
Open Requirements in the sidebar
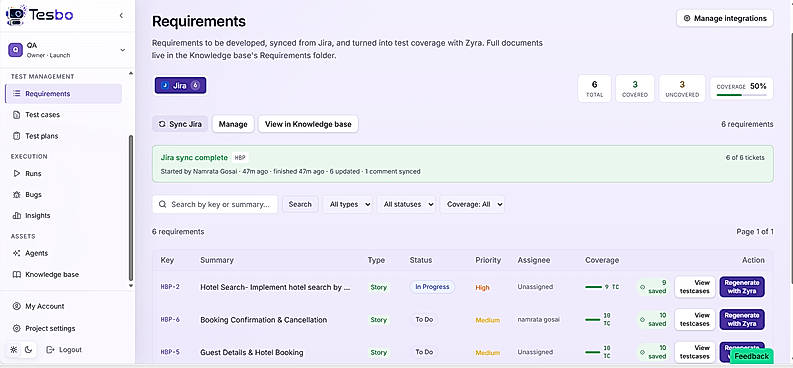pos(63,94)
